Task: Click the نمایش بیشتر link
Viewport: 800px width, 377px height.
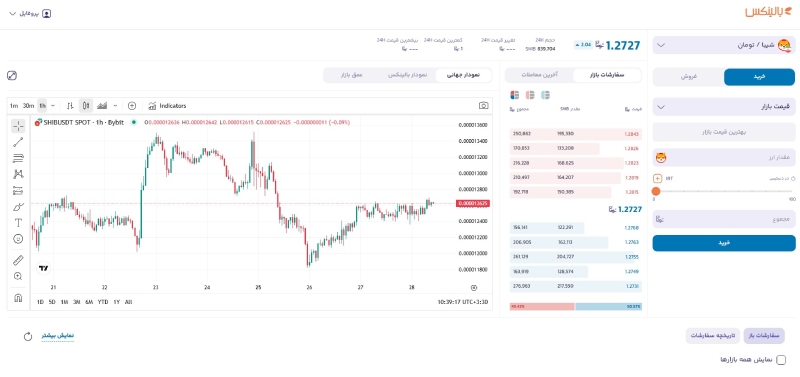Action: click(x=58, y=336)
